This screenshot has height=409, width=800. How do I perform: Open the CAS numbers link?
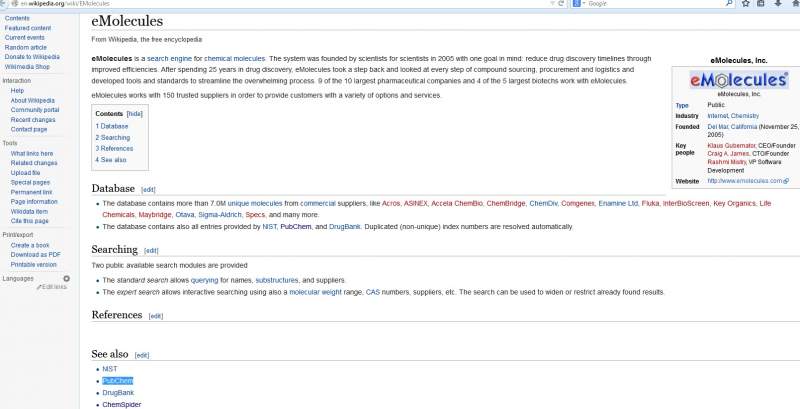click(x=373, y=292)
